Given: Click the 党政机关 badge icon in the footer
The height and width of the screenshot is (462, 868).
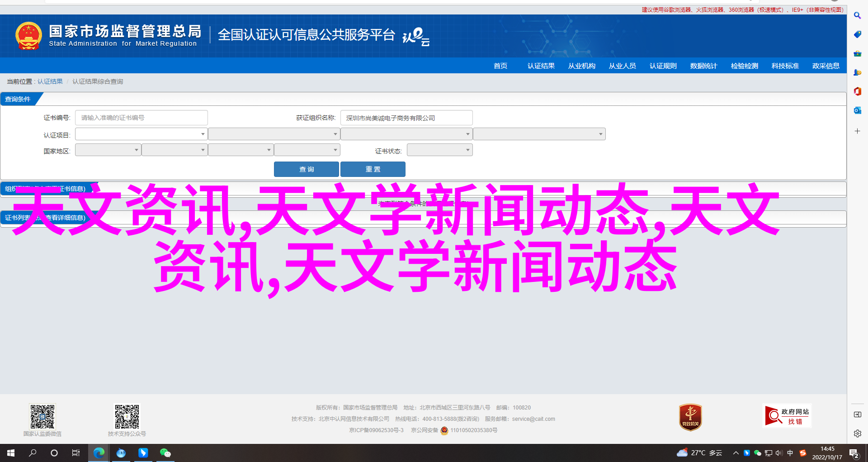Looking at the screenshot, I should click(690, 417).
